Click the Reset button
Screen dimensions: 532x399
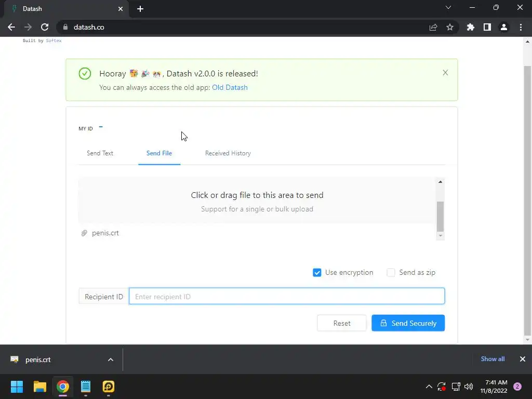(x=342, y=323)
